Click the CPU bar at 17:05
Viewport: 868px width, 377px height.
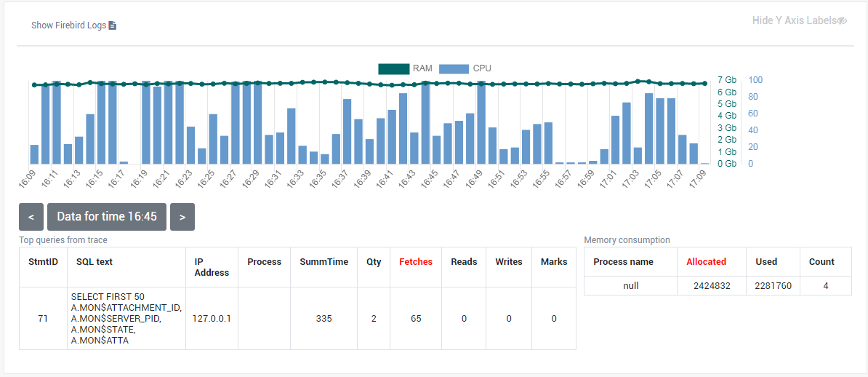[660, 132]
